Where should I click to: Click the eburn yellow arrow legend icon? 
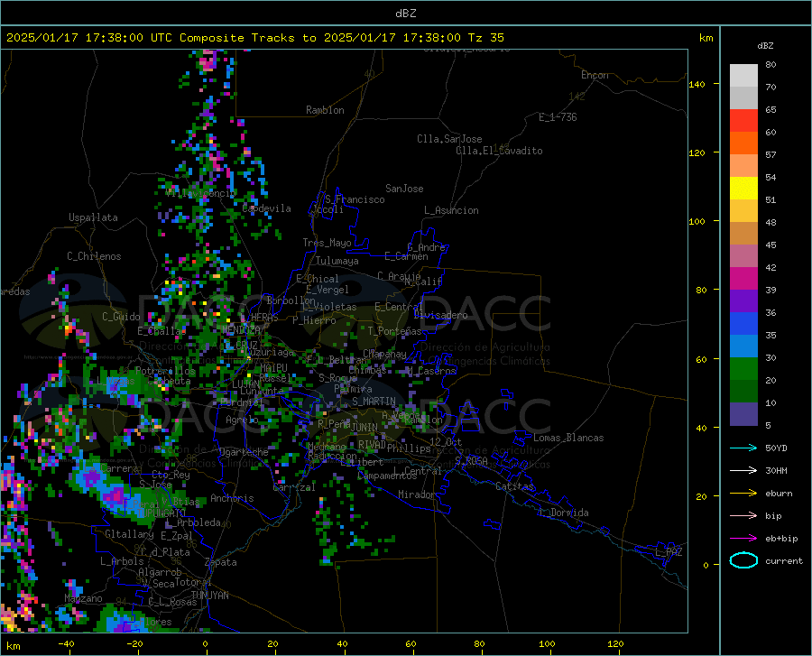743,493
